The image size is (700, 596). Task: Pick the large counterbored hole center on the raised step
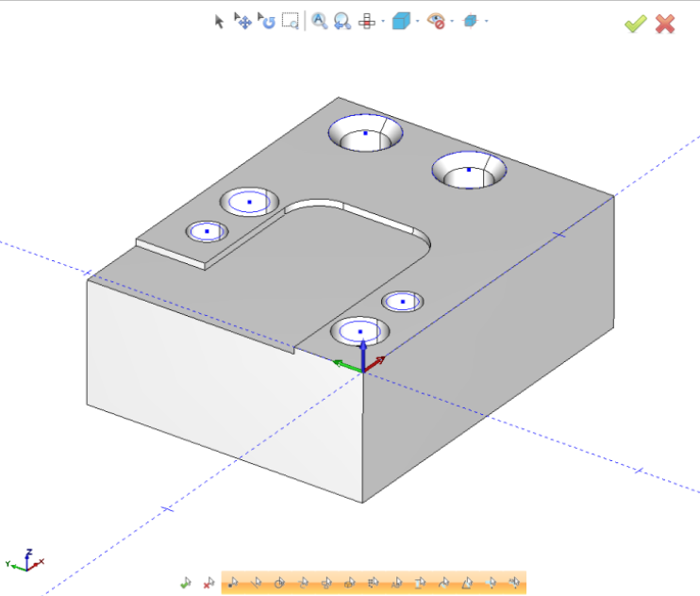[x=249, y=202]
